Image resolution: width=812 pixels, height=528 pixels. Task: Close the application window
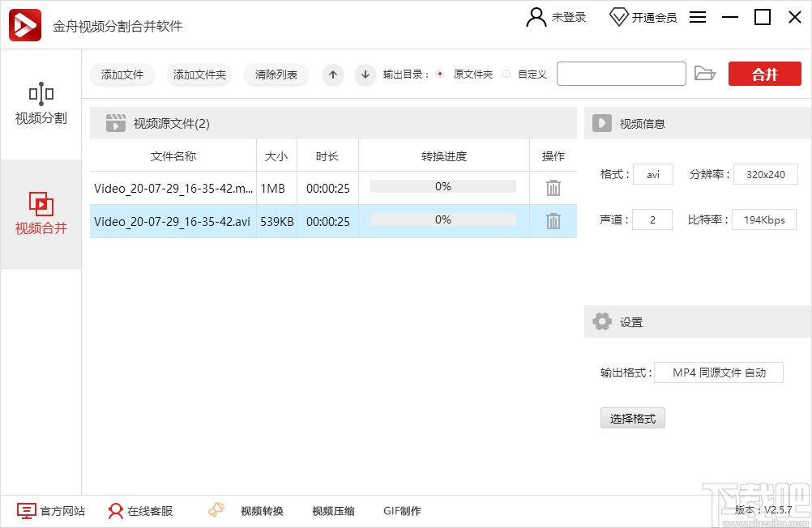click(795, 17)
